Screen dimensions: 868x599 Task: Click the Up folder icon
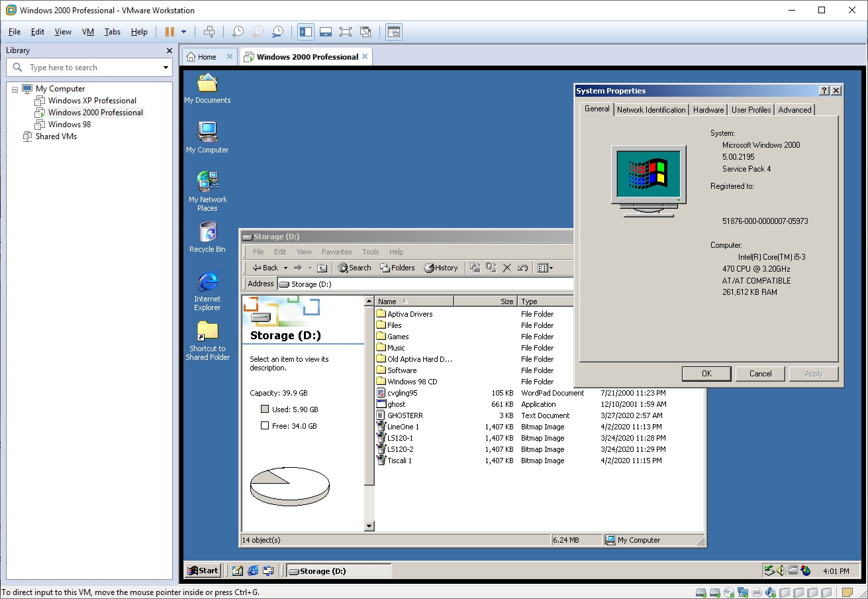click(x=322, y=268)
